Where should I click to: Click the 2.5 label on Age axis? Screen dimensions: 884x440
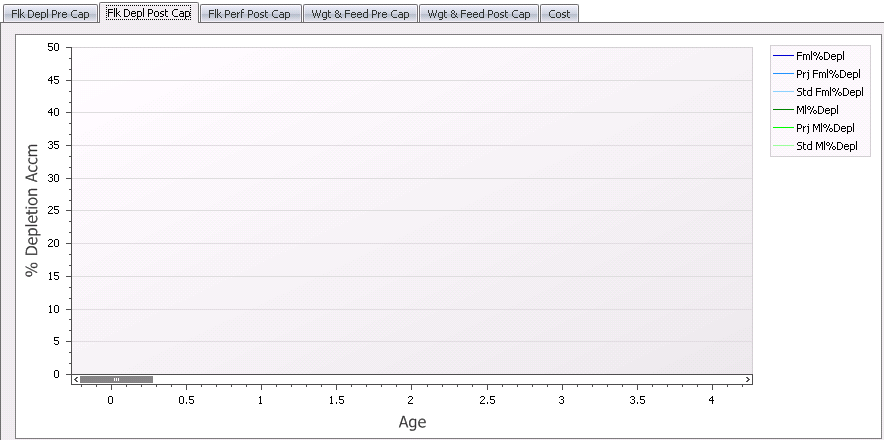pyautogui.click(x=486, y=400)
